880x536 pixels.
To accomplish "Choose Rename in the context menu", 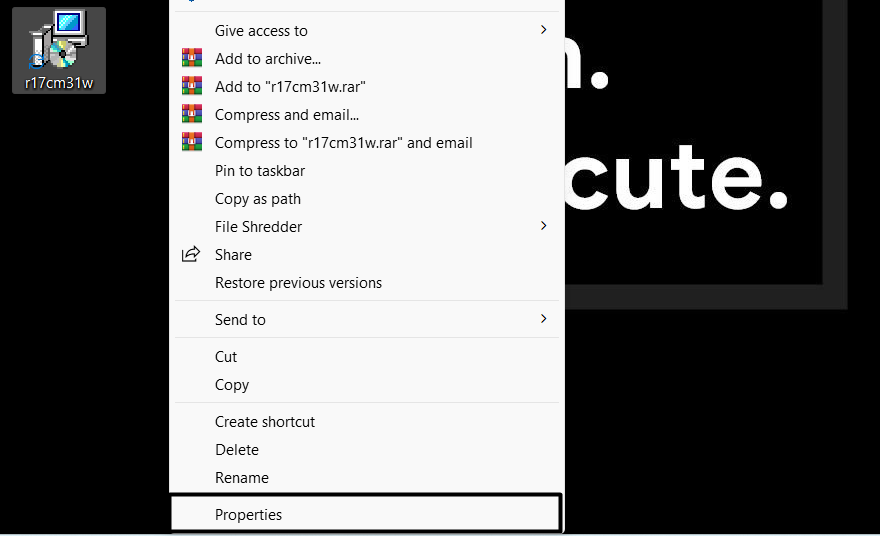I will coord(242,478).
